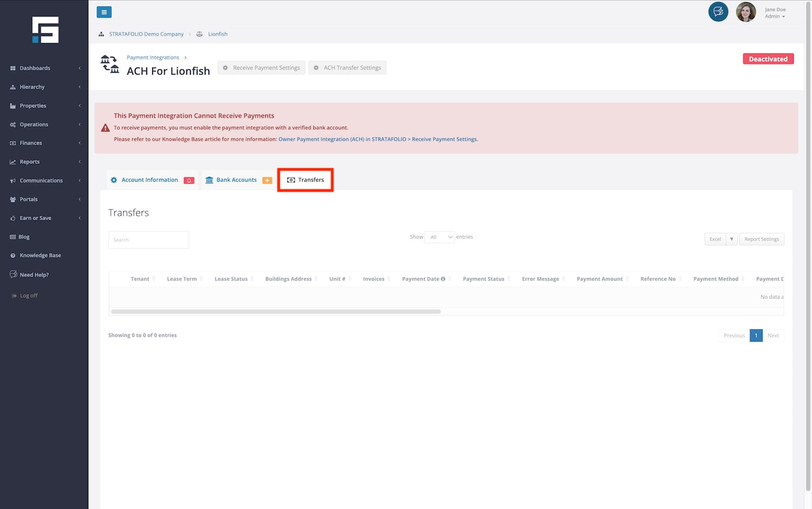The height and width of the screenshot is (509, 812).
Task: Click the hamburger menu toggle button
Action: [x=104, y=12]
